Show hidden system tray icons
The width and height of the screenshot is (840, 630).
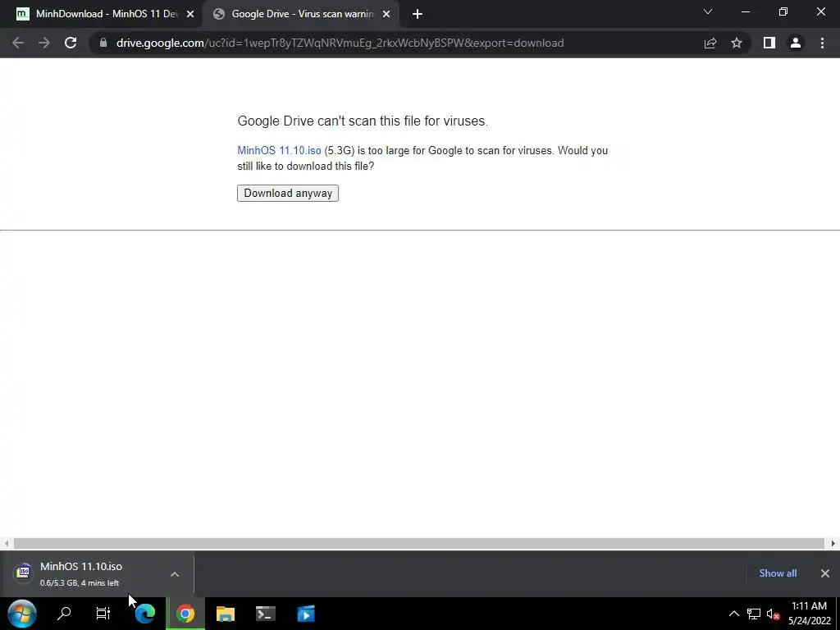pyautogui.click(x=734, y=614)
